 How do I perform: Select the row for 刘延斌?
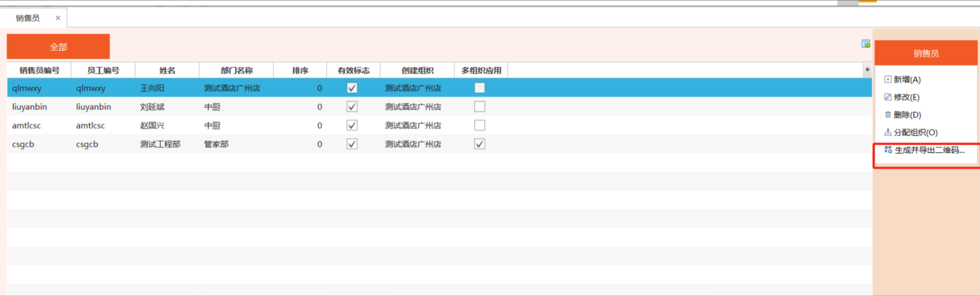tap(152, 106)
